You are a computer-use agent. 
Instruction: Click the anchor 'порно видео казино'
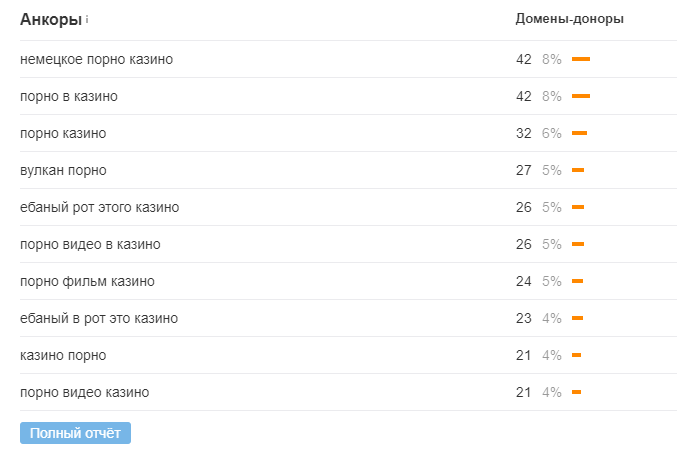[x=84, y=392]
